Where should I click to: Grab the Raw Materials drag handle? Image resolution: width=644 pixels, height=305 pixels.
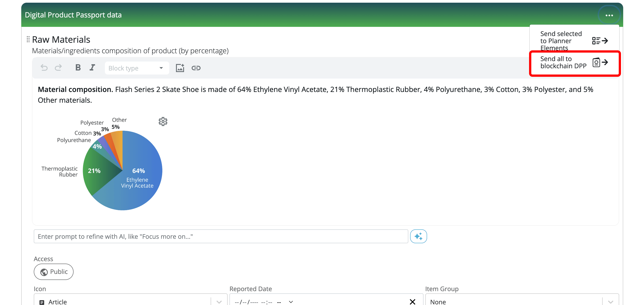point(28,39)
